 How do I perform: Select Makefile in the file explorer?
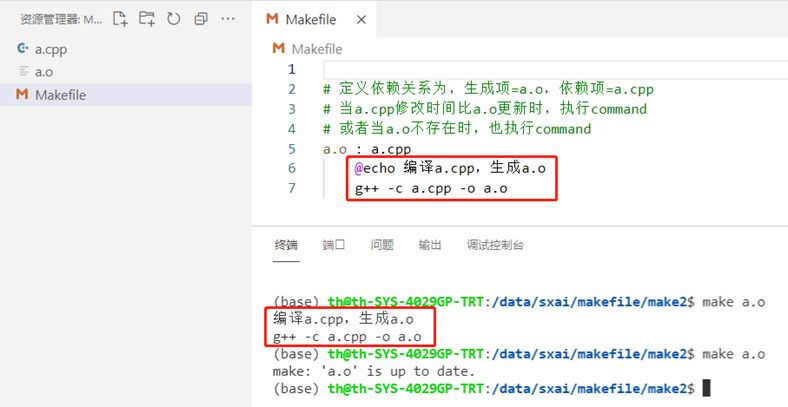point(126,94)
